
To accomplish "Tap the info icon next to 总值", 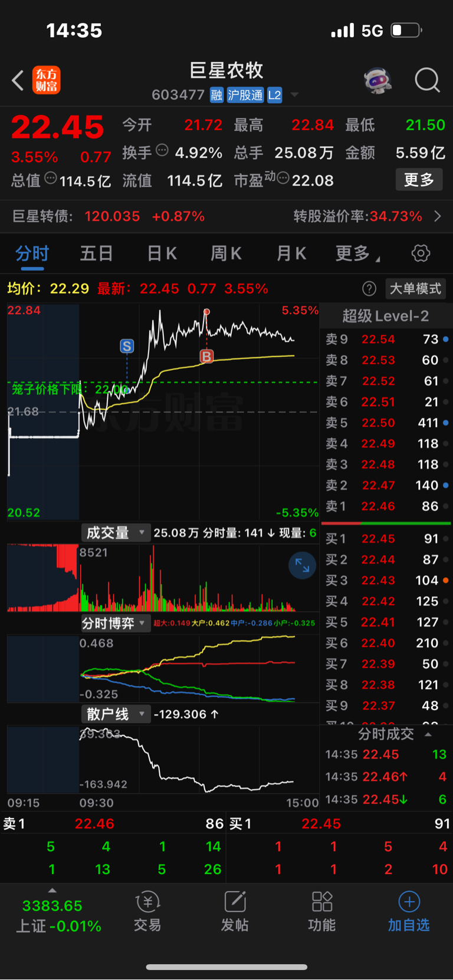I will [x=51, y=177].
